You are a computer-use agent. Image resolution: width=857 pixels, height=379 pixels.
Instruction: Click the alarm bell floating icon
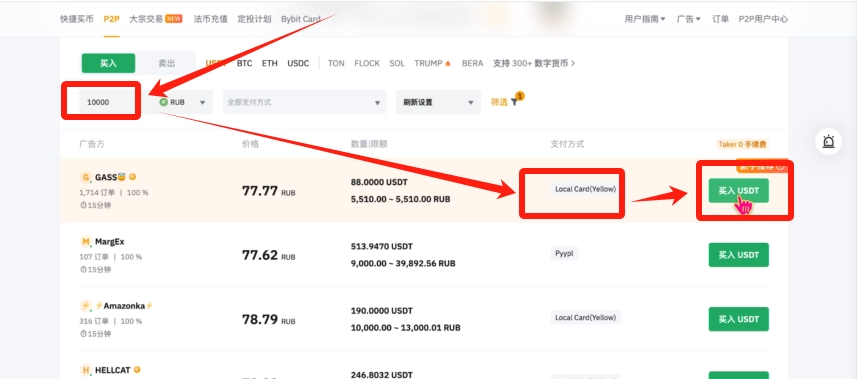coord(829,142)
